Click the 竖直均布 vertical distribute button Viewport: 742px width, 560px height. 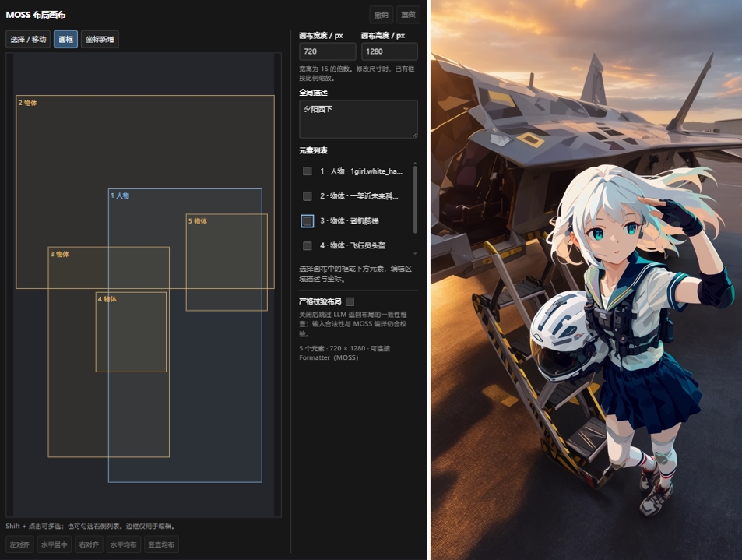(161, 544)
